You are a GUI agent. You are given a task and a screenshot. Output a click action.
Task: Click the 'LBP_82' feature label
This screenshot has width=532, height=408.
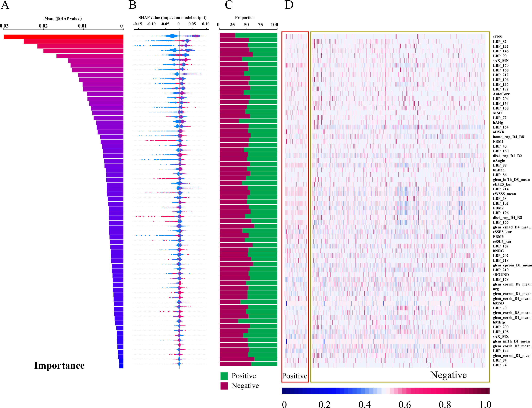[x=500, y=42]
